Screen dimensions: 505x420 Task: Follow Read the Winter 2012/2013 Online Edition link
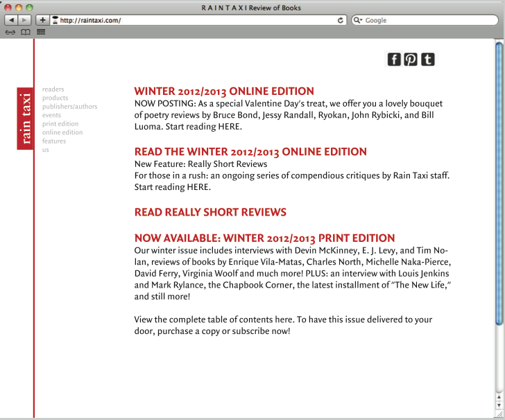tap(250, 152)
